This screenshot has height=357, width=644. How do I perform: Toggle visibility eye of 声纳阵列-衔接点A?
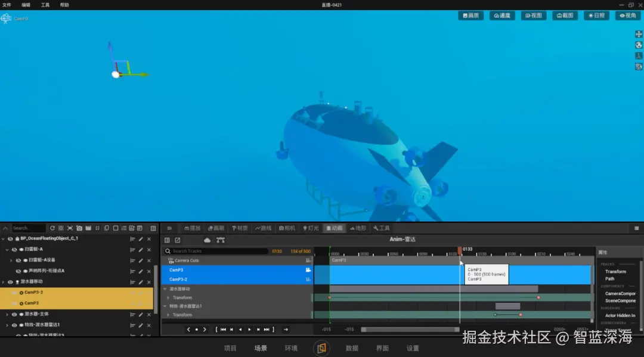[x=18, y=271]
